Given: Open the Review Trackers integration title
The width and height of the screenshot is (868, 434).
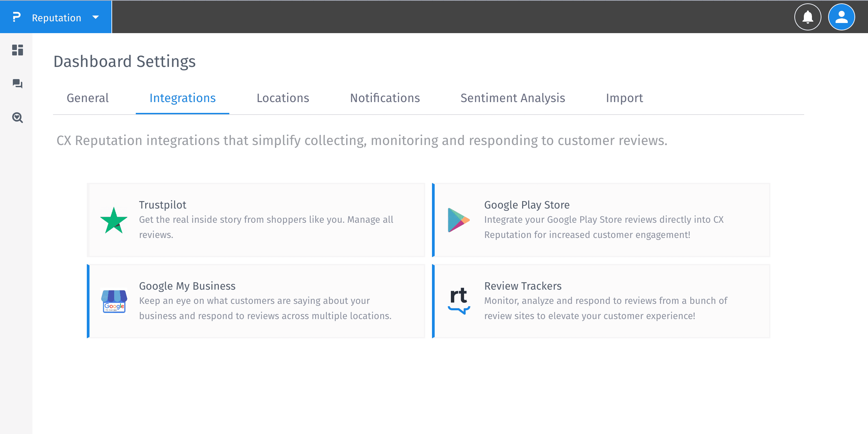Looking at the screenshot, I should 522,286.
